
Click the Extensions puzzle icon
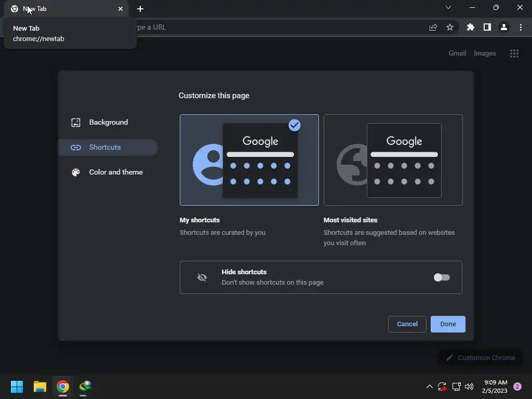(x=470, y=27)
